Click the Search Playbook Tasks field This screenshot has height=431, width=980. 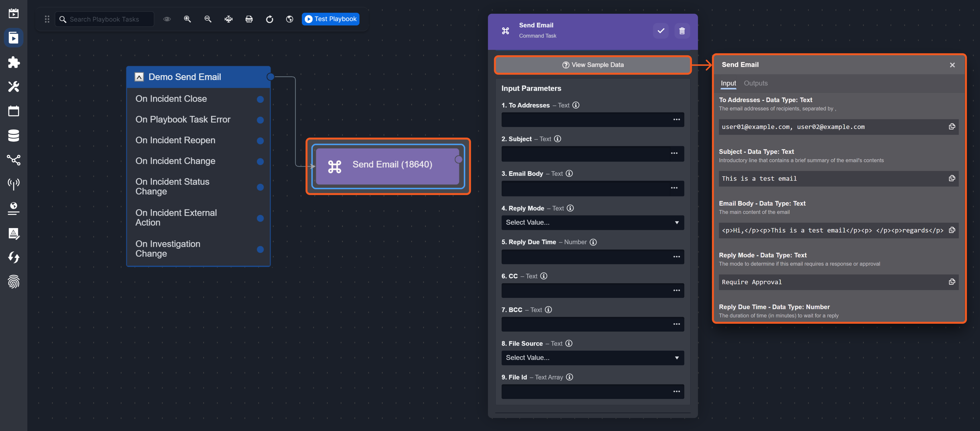pyautogui.click(x=105, y=19)
